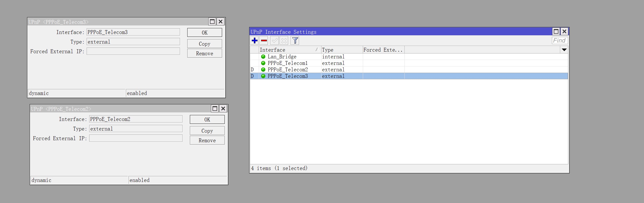This screenshot has width=644, height=203.
Task: Open column selection dropdown arrow in table header
Action: [x=564, y=50]
